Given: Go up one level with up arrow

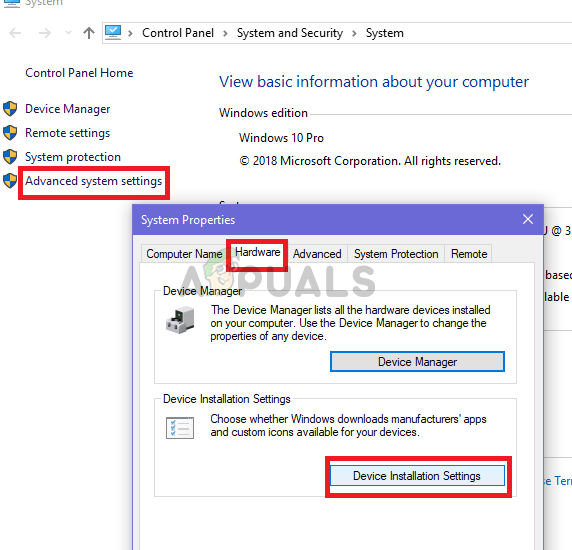Looking at the screenshot, I should (89, 33).
